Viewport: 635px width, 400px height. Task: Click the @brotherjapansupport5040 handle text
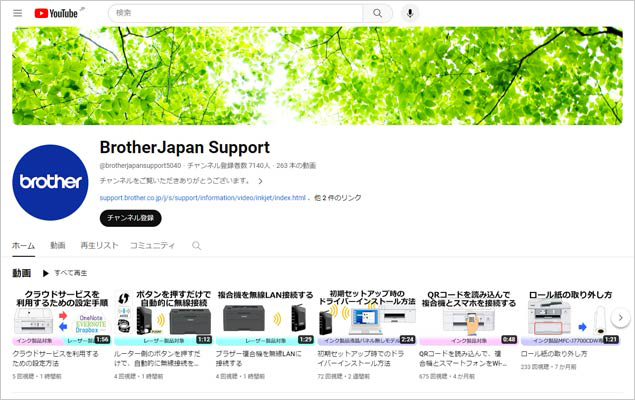(141, 166)
